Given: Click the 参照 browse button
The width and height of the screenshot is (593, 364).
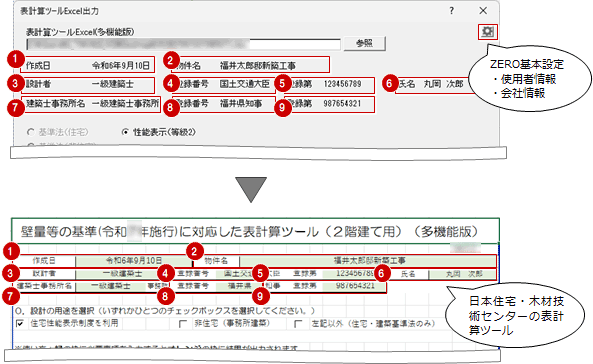Looking at the screenshot, I should tap(365, 43).
